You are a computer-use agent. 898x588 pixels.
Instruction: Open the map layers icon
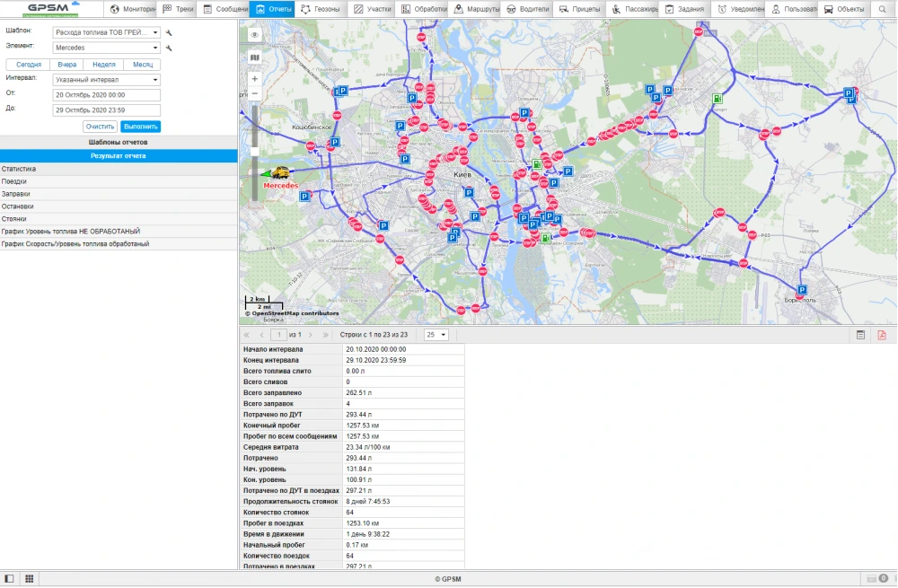coord(255,57)
